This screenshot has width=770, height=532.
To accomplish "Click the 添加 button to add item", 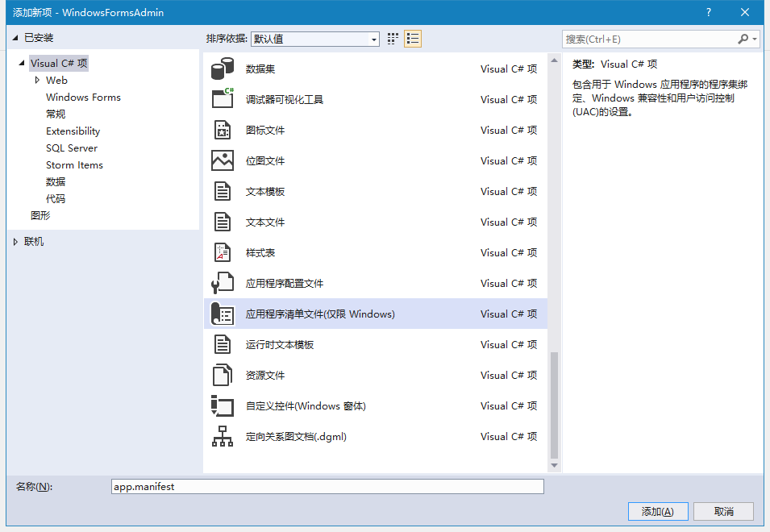I will (657, 511).
